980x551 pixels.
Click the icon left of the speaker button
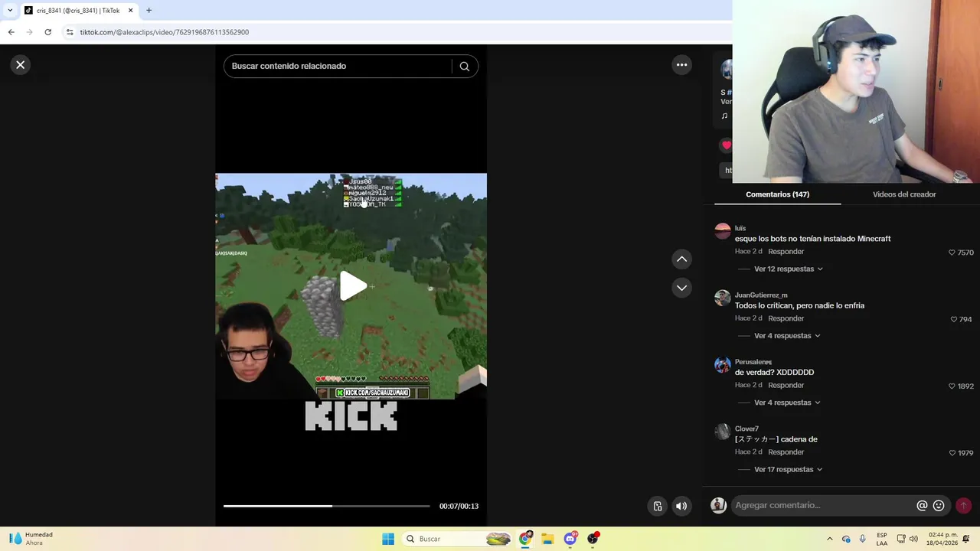(657, 506)
